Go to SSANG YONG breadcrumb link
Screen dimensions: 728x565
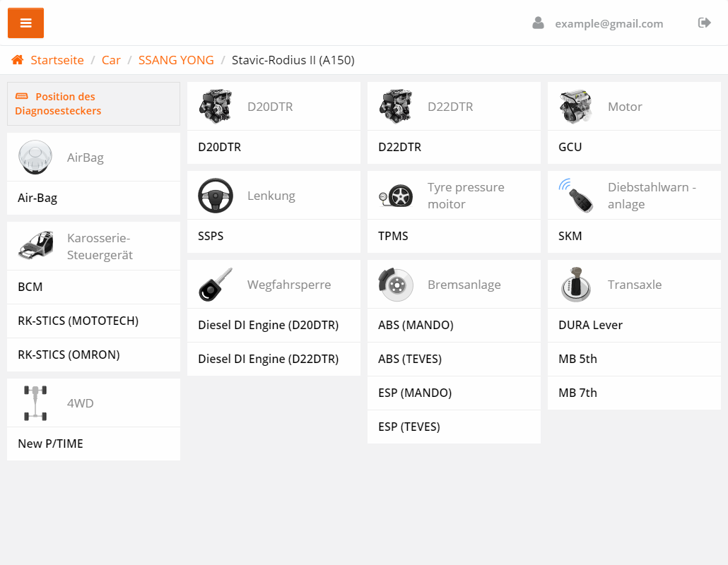click(x=176, y=61)
